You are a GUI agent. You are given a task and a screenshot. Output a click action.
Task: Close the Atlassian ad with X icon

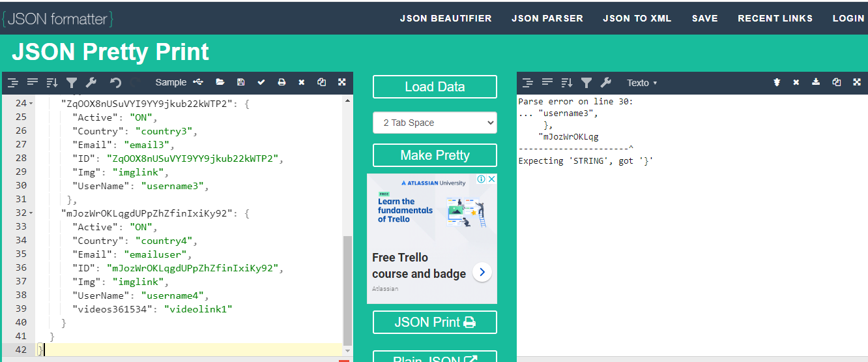[x=492, y=179]
